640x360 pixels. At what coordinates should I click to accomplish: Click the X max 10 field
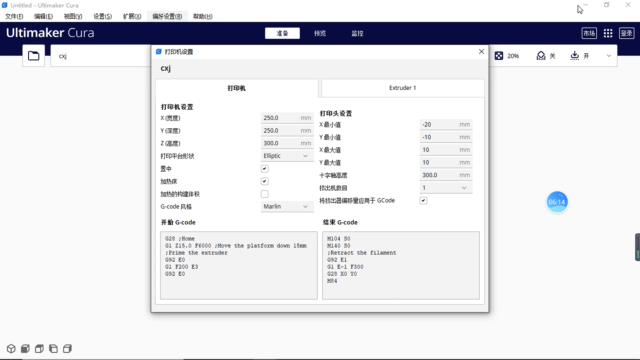point(446,150)
